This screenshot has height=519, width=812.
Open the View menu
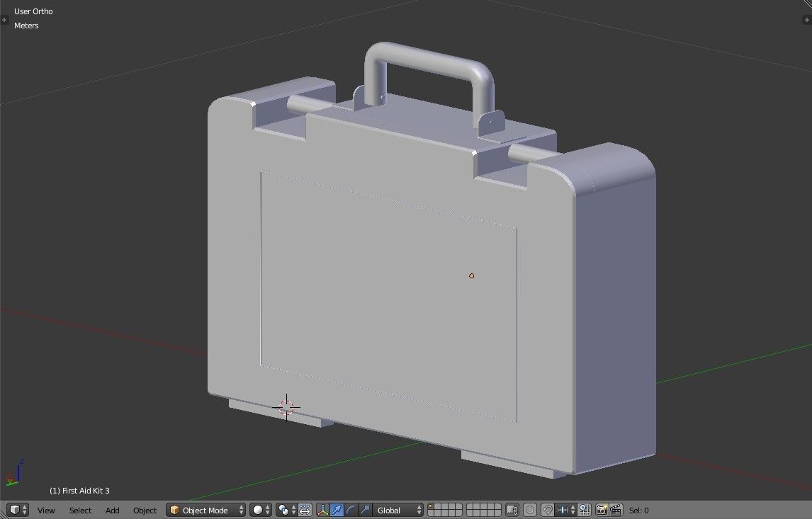[x=46, y=511]
